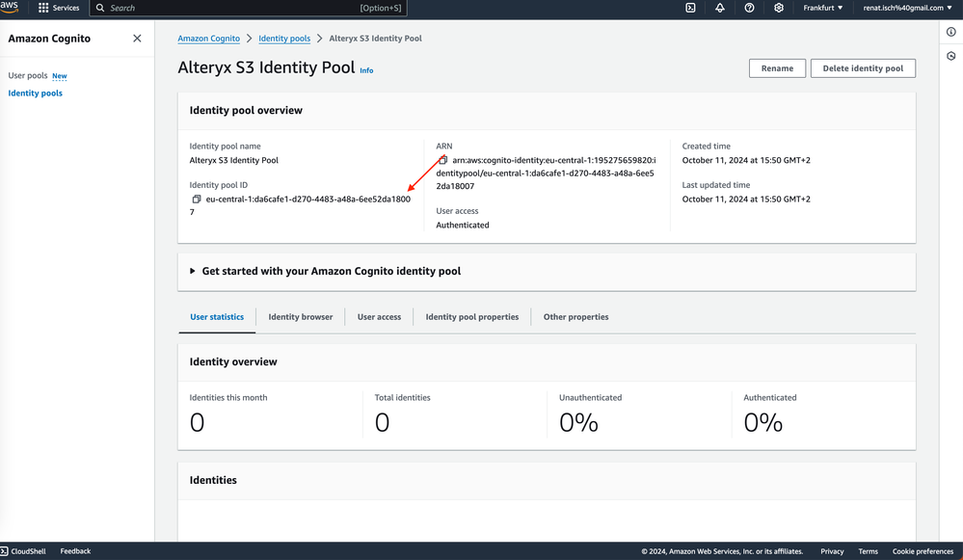
Task: Open the help question mark menu
Action: click(x=749, y=8)
